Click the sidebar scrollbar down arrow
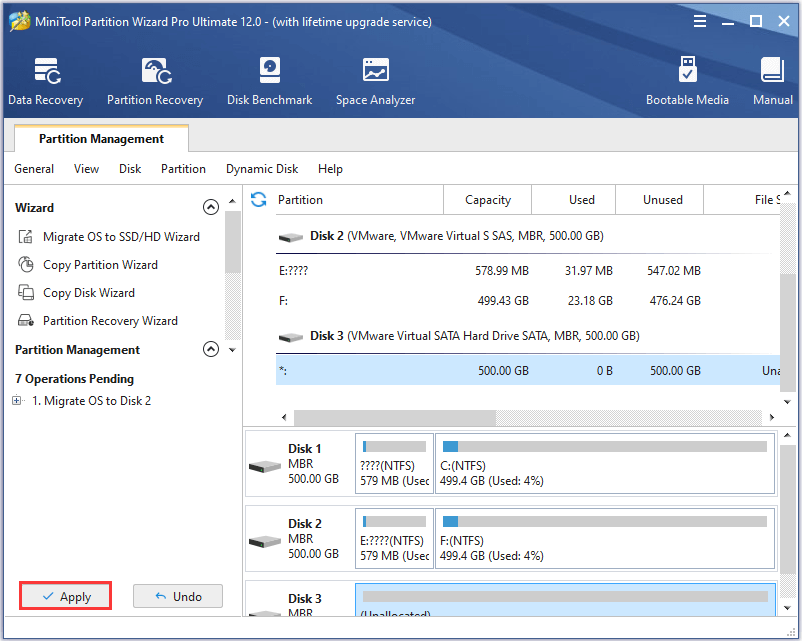 tap(232, 350)
